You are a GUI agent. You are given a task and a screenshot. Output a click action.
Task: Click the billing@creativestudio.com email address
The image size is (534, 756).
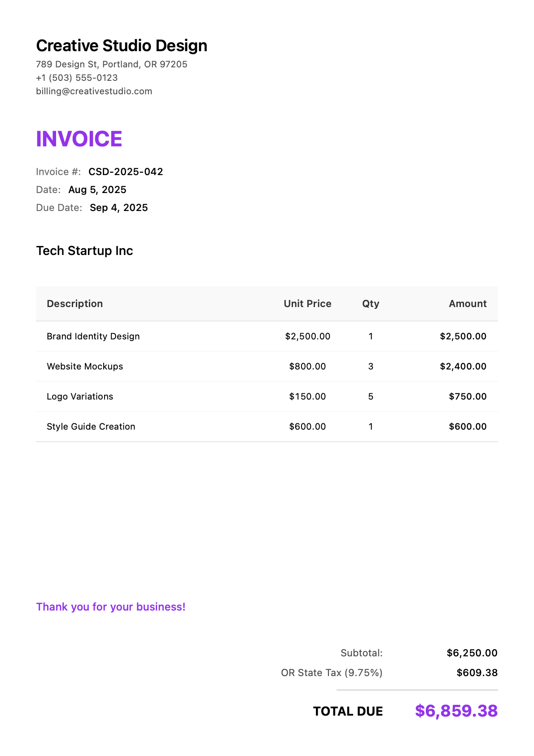click(x=94, y=91)
